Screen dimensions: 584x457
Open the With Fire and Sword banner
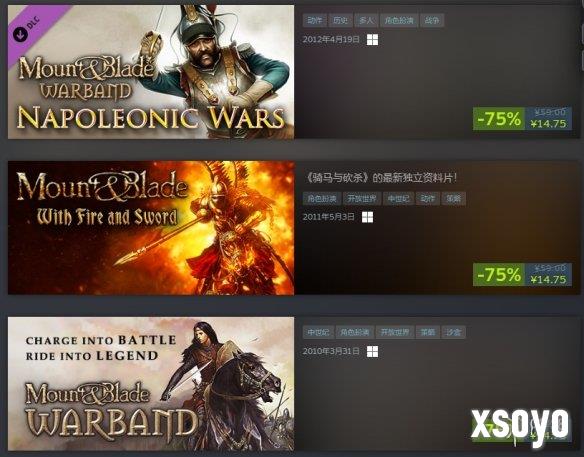point(151,228)
